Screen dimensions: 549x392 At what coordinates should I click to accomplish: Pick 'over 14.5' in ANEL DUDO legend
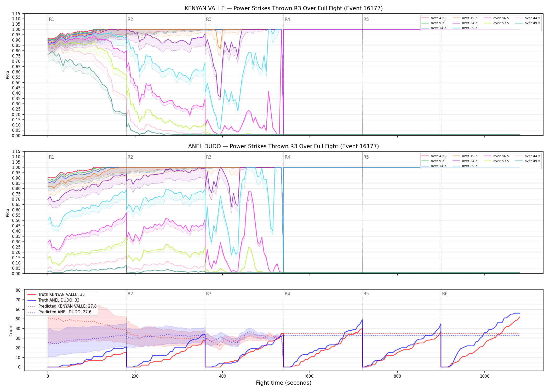[x=434, y=166]
